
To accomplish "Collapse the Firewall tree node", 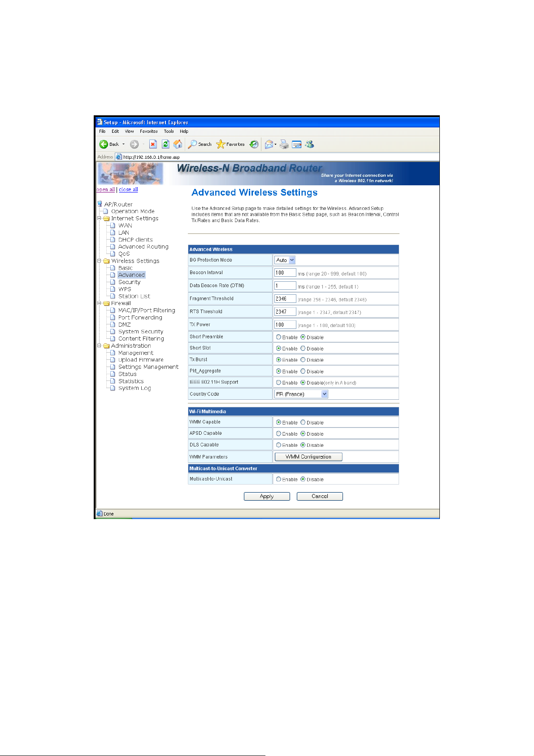I will [99, 303].
